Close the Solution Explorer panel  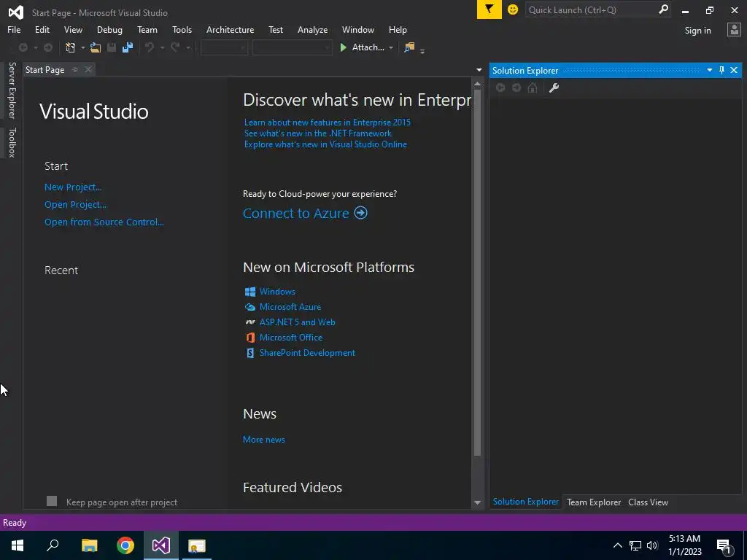(734, 71)
